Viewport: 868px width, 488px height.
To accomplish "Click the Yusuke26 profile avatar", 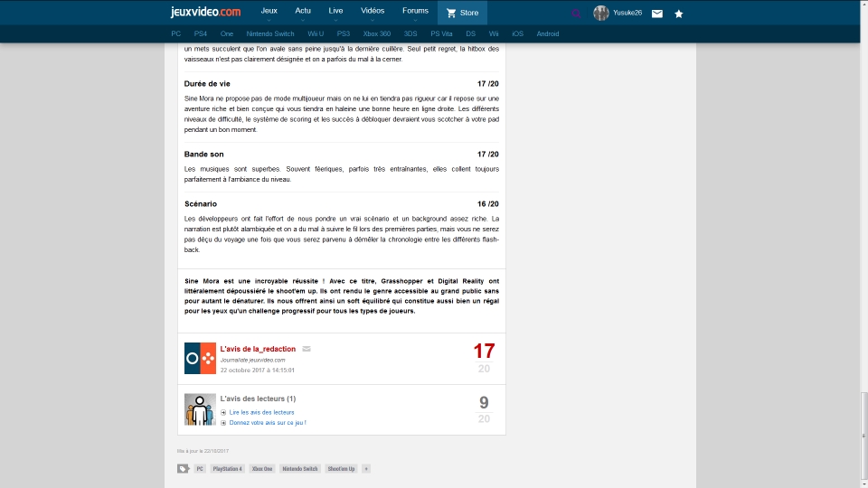I will coord(600,13).
